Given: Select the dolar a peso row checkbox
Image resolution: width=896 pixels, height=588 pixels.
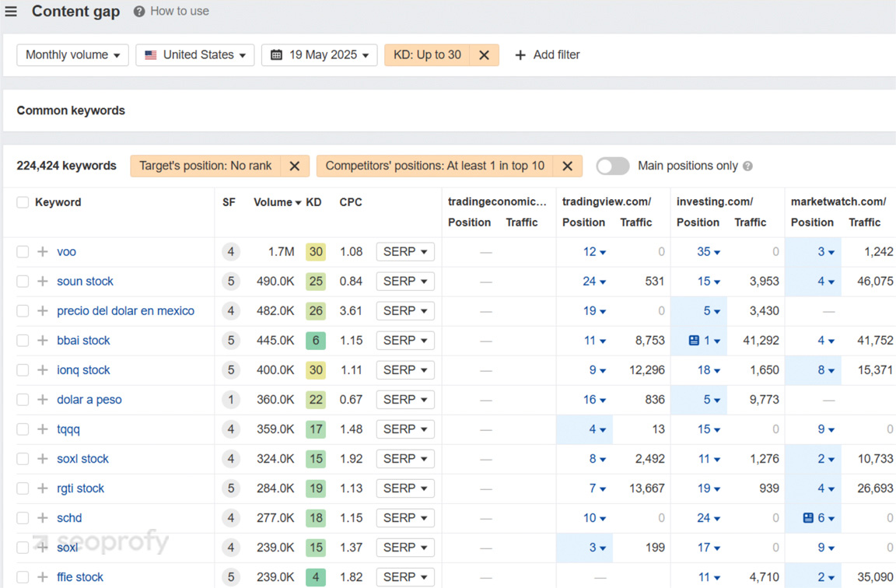Looking at the screenshot, I should 23,400.
